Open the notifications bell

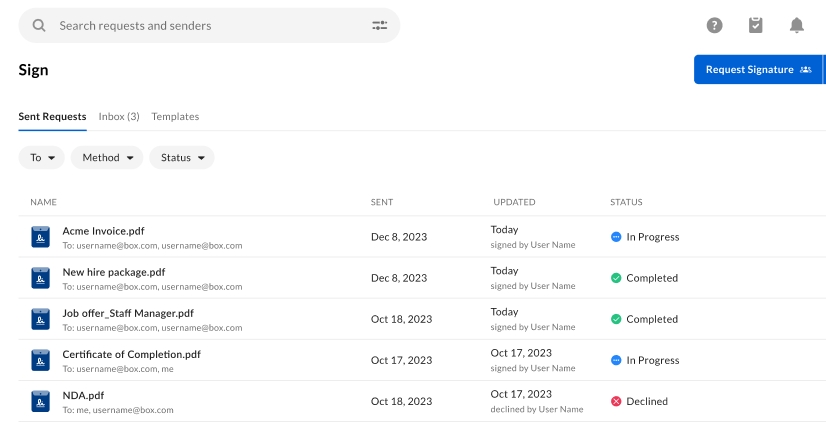coord(796,26)
